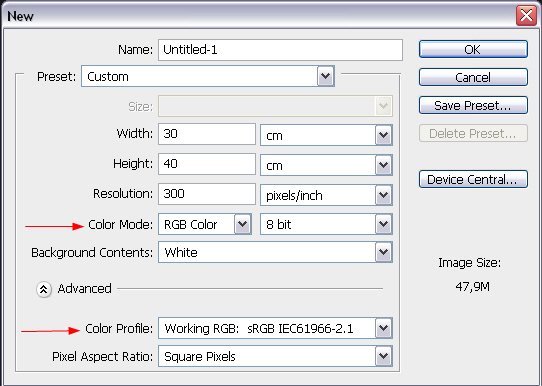Open the Background Contents dropdown
This screenshot has width=542, height=386.
tap(275, 252)
